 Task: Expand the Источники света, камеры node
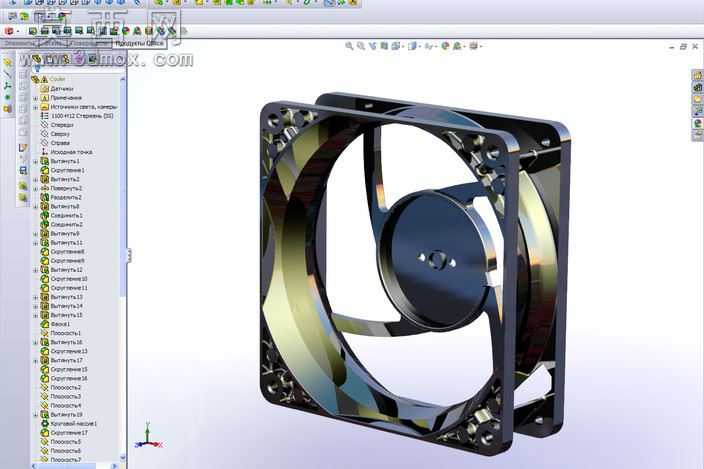tap(36, 107)
